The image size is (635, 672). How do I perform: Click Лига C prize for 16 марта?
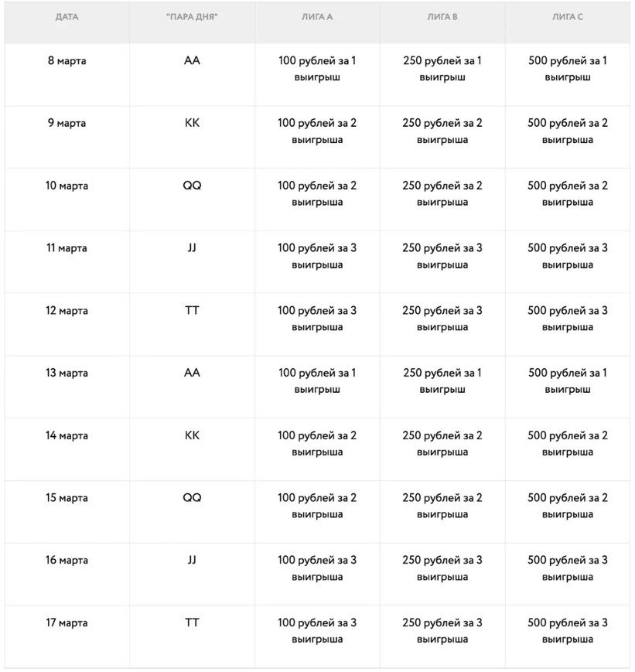coord(568,568)
